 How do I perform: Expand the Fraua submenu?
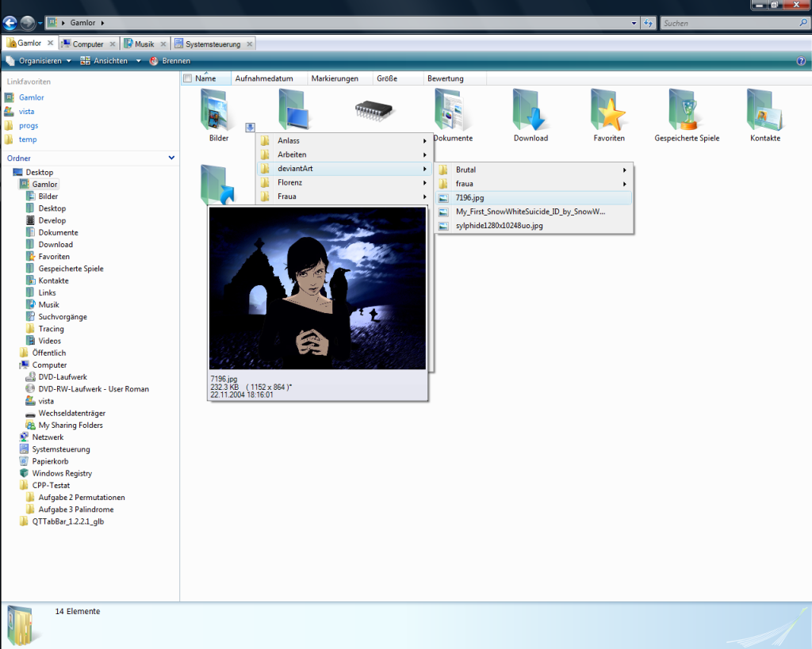coord(344,197)
